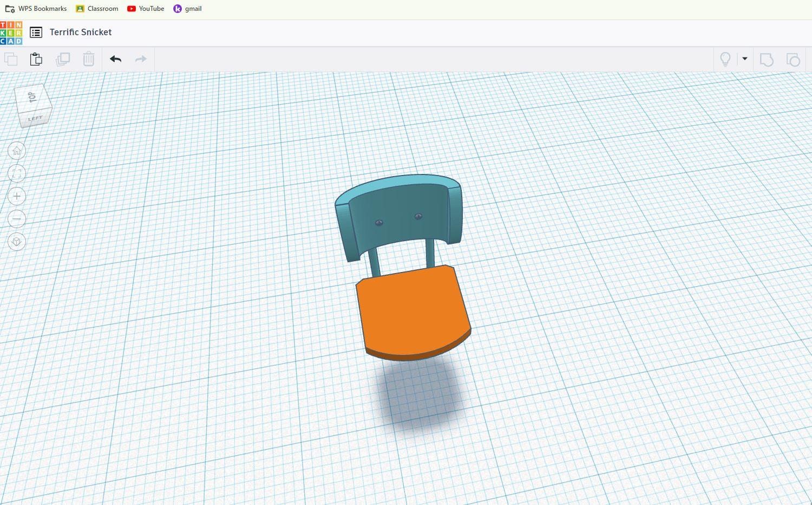
Task: Click the TOP face of view cube
Action: [x=33, y=98]
